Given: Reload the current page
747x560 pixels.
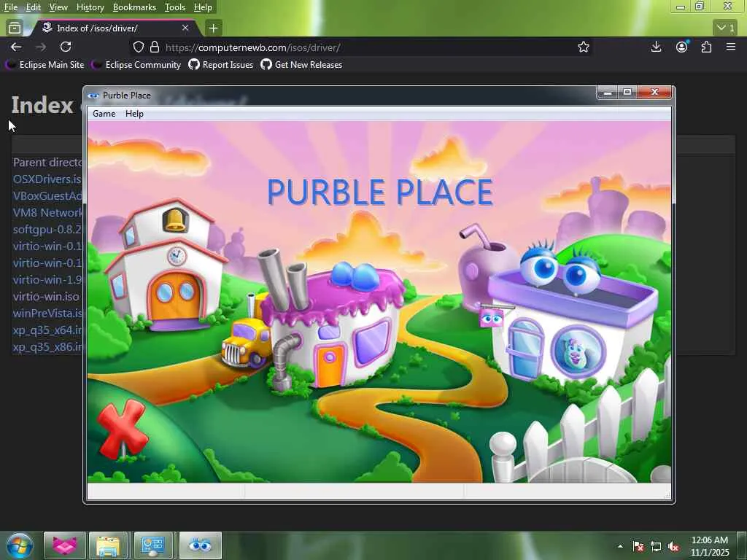Looking at the screenshot, I should 66,47.
